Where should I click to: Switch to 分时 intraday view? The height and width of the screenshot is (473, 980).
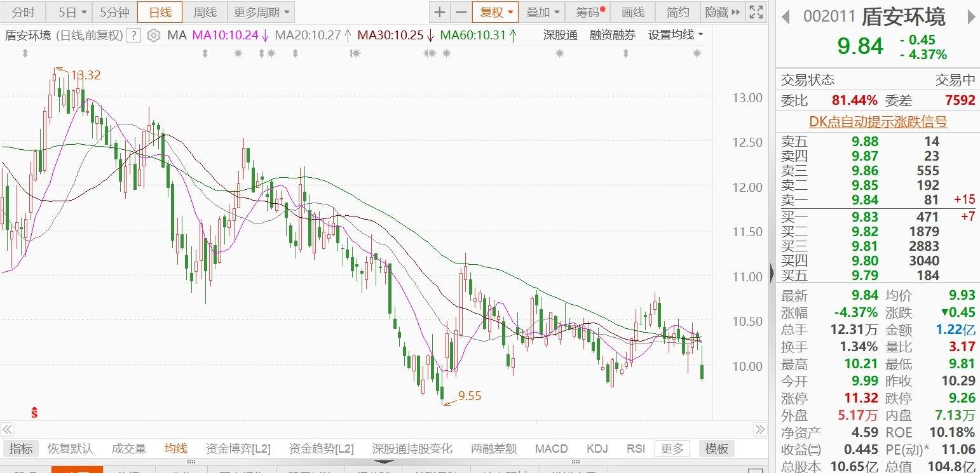pos(24,12)
